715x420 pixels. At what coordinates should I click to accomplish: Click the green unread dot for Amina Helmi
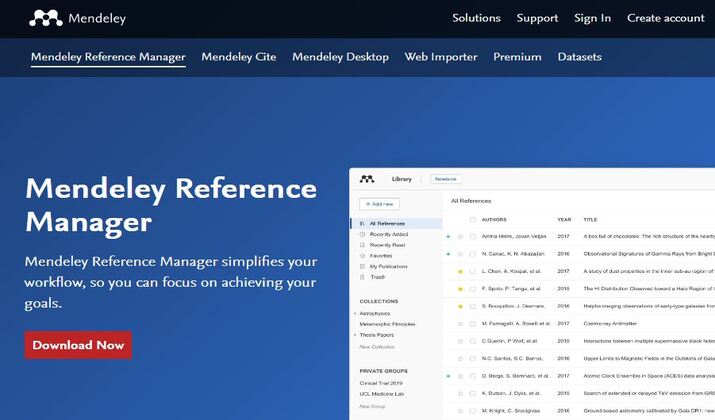pos(448,237)
